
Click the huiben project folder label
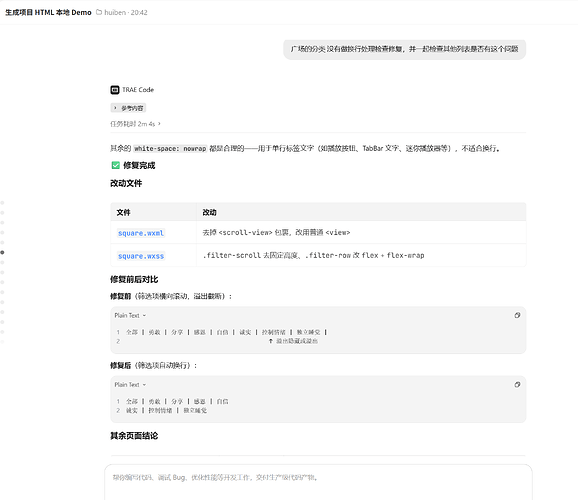pyautogui.click(x=115, y=13)
